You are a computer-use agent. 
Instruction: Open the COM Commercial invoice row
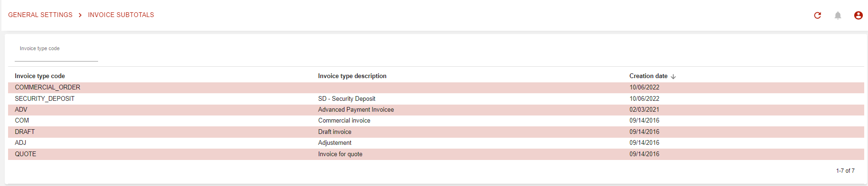[x=436, y=121]
